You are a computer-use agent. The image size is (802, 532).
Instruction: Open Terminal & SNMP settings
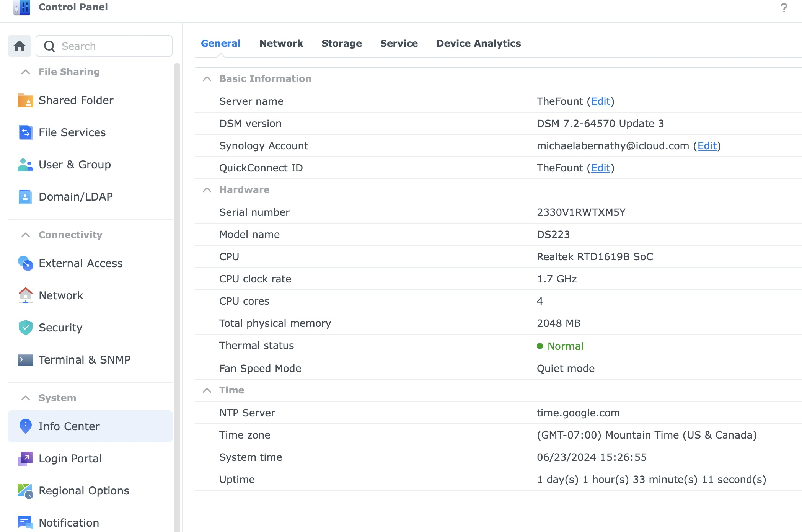tap(84, 360)
